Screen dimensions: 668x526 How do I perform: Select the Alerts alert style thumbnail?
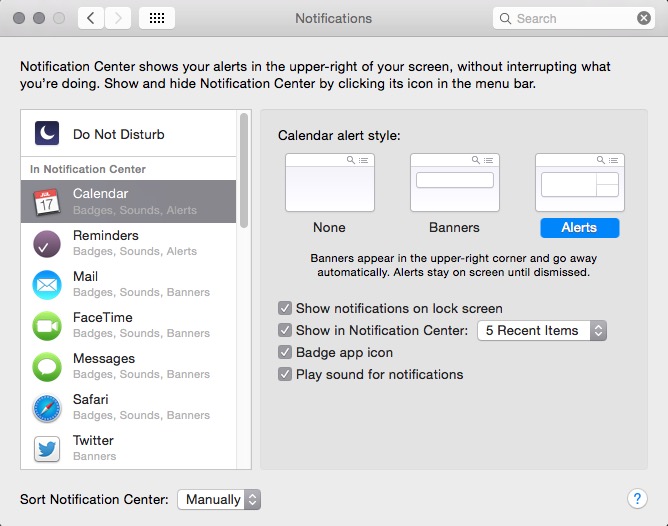580,182
